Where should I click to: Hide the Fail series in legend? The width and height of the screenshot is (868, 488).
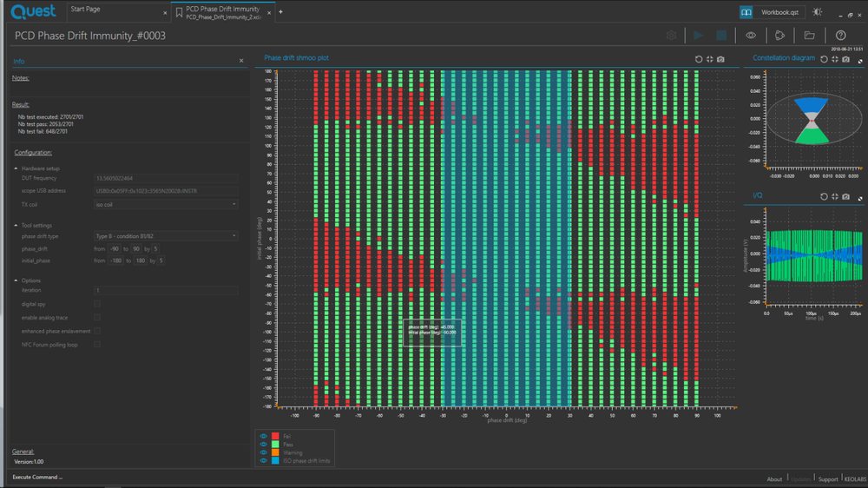(x=264, y=436)
